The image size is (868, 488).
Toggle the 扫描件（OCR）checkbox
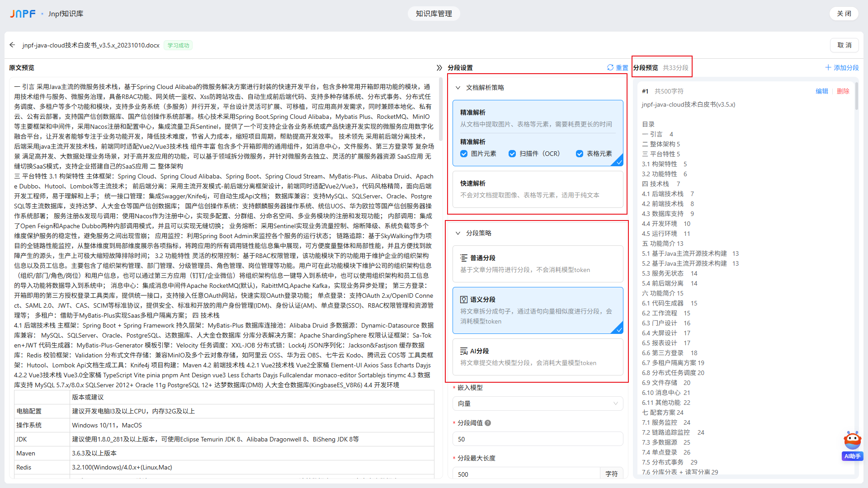pyautogui.click(x=512, y=154)
